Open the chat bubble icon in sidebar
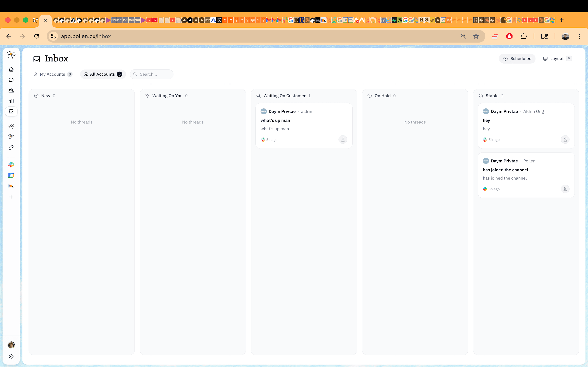Screen dimensions: 588x367 point(11,80)
